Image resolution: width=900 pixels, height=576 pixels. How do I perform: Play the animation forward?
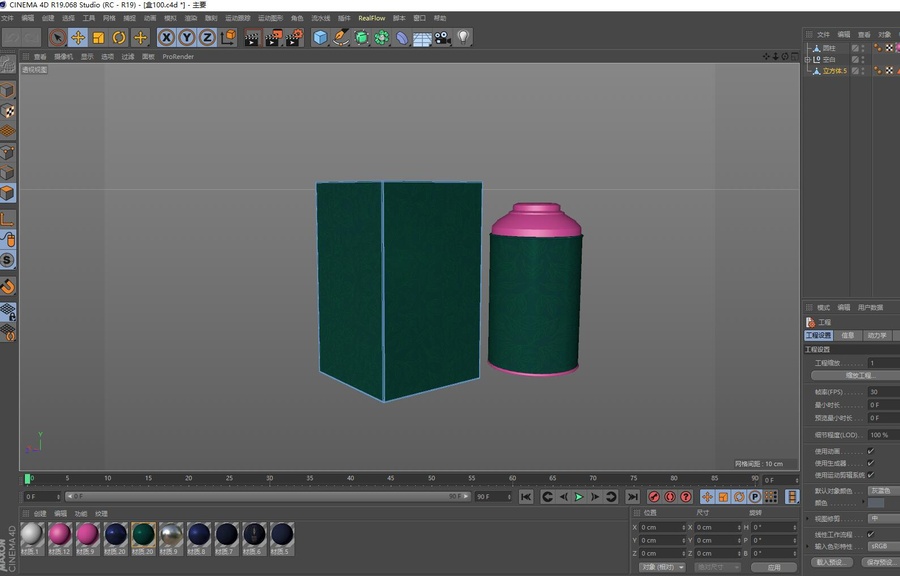click(579, 497)
